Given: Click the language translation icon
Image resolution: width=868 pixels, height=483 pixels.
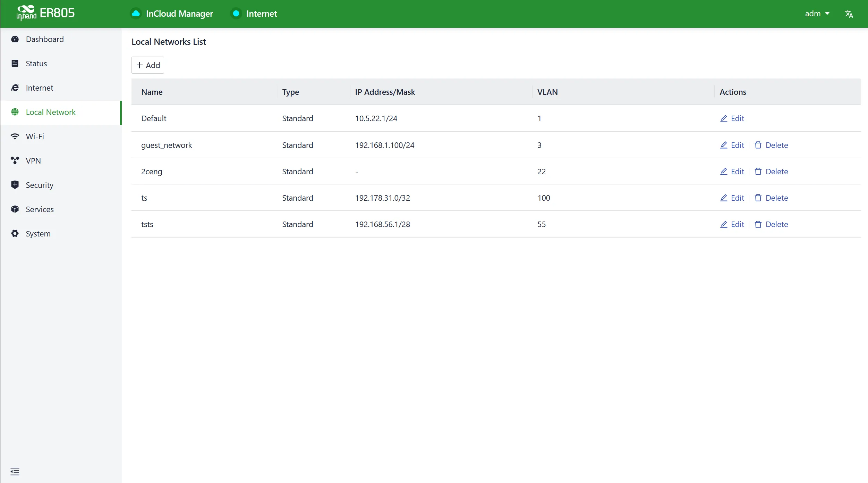Looking at the screenshot, I should 849,14.
